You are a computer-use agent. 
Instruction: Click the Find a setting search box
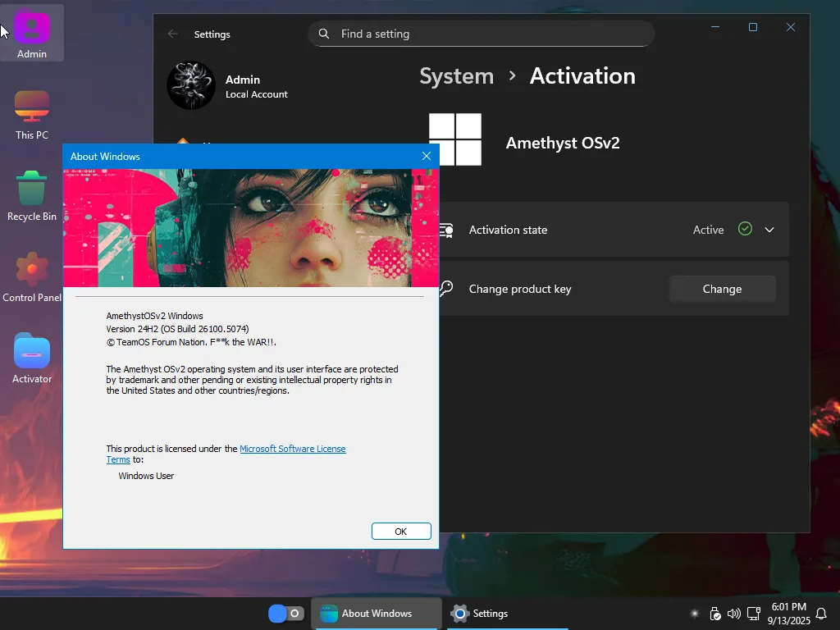coord(481,34)
